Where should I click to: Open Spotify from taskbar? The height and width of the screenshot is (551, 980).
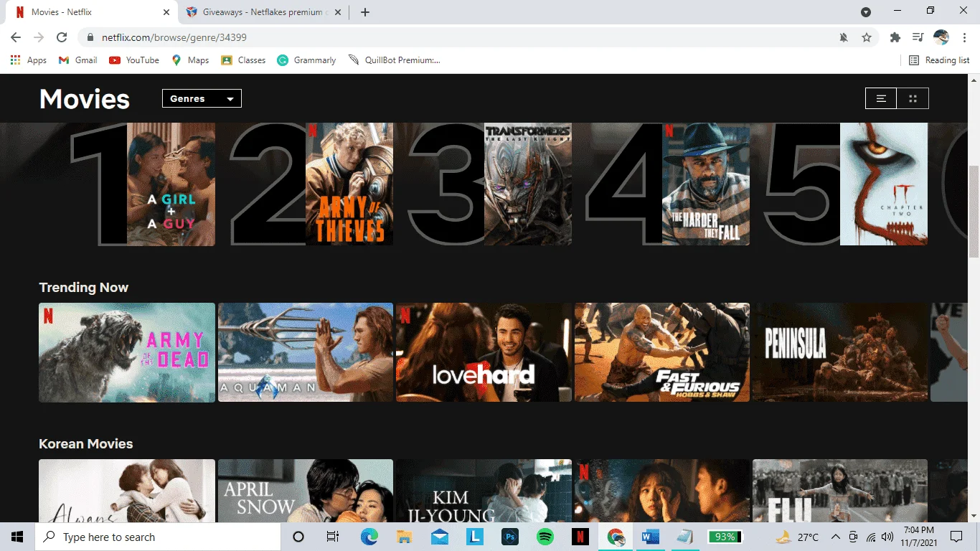545,537
